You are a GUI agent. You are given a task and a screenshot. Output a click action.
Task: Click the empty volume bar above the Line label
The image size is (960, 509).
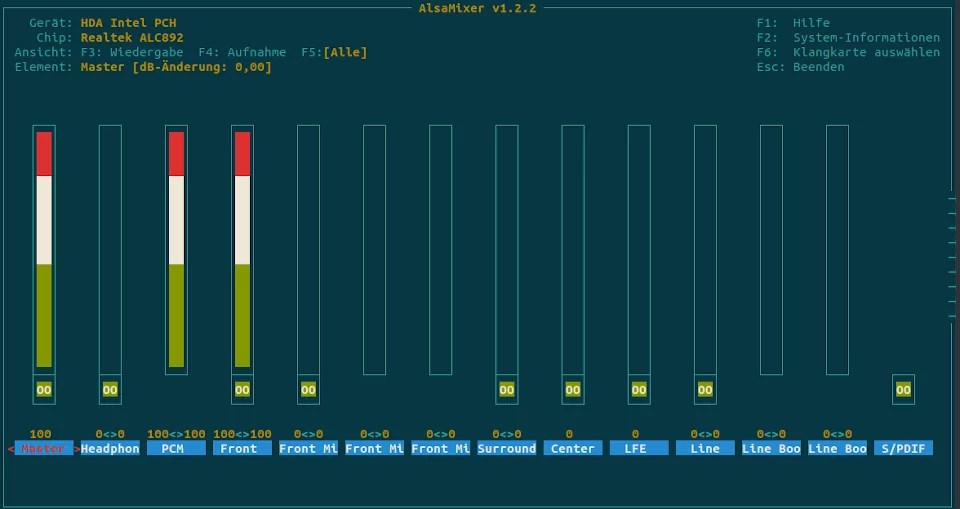(x=705, y=250)
